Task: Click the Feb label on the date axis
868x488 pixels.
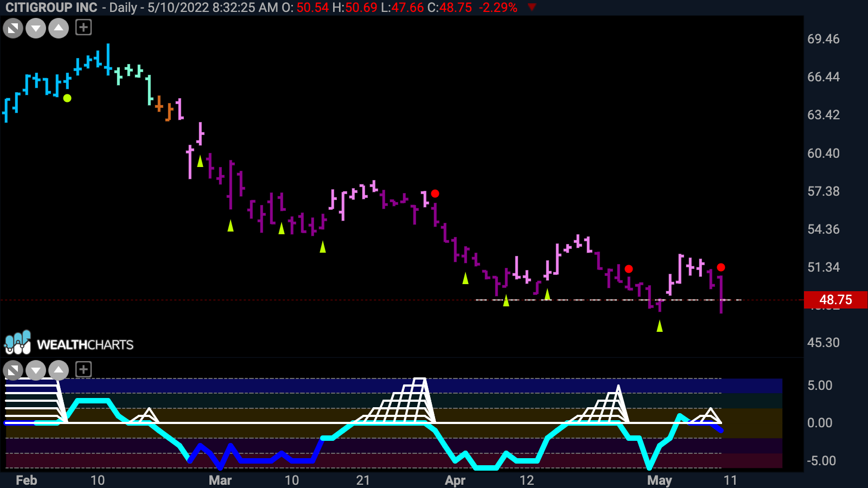Action: click(x=27, y=480)
